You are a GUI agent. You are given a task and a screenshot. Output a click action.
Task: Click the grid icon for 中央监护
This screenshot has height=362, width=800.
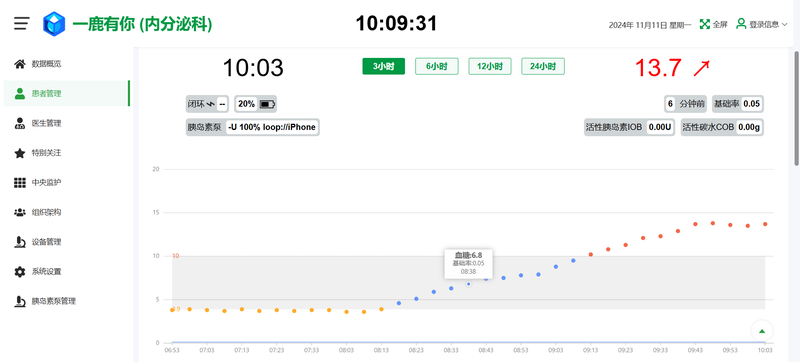coord(20,183)
